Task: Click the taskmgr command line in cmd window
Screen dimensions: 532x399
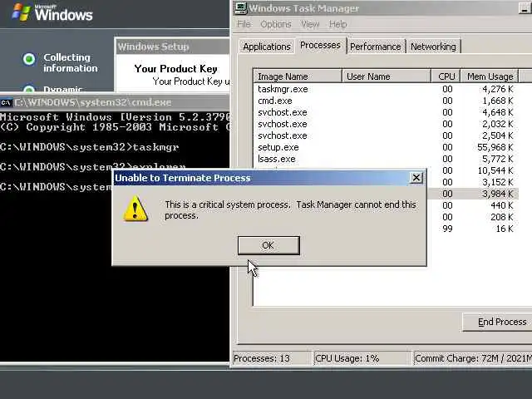Action: coord(90,147)
